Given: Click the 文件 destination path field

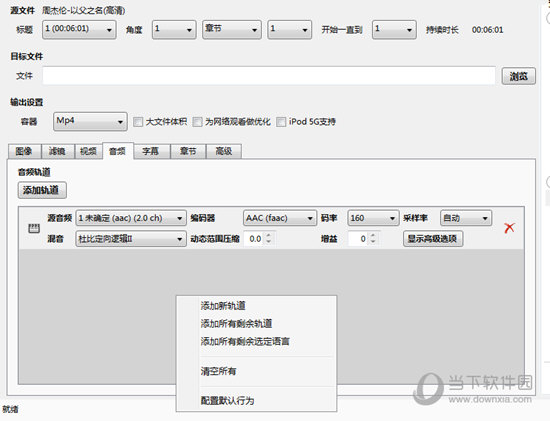Looking at the screenshot, I should [x=269, y=75].
